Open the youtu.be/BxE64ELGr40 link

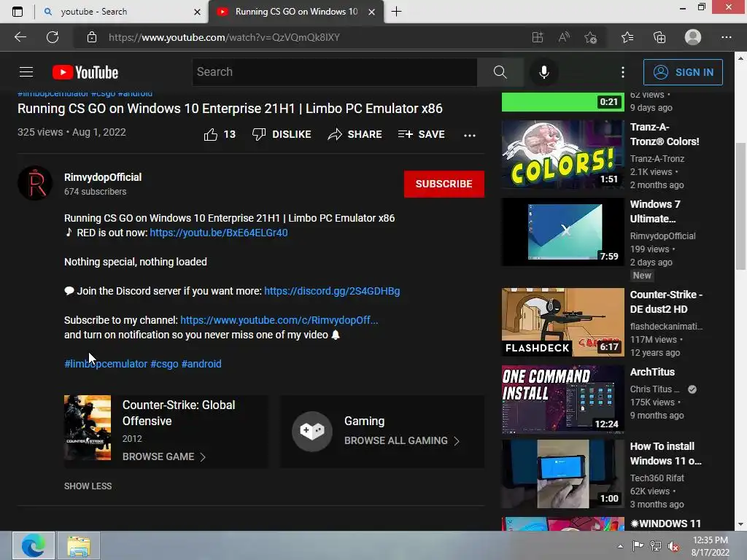click(219, 233)
